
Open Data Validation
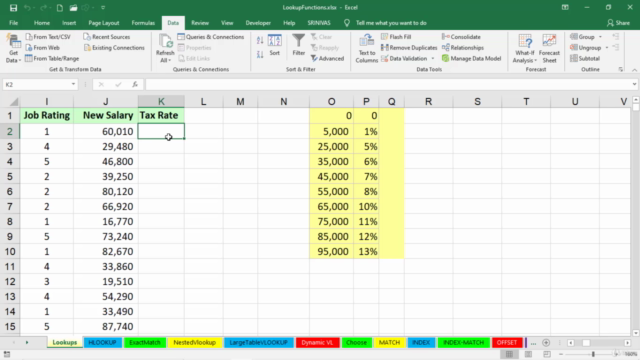[404, 58]
